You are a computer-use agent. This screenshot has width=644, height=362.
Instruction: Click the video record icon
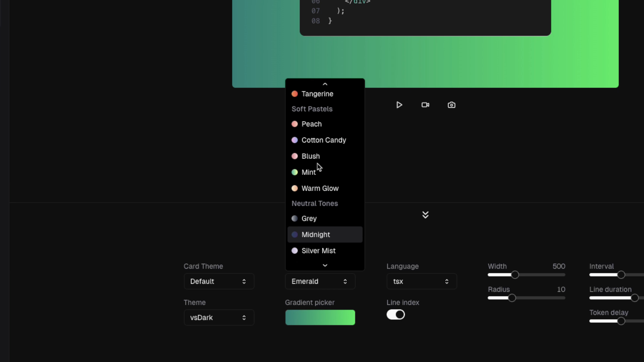(425, 105)
